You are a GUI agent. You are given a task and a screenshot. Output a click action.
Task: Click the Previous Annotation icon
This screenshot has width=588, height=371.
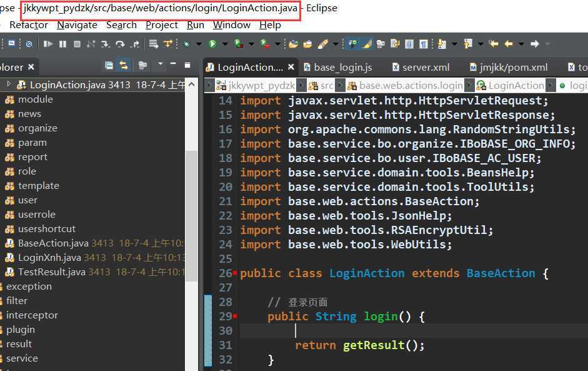click(468, 44)
